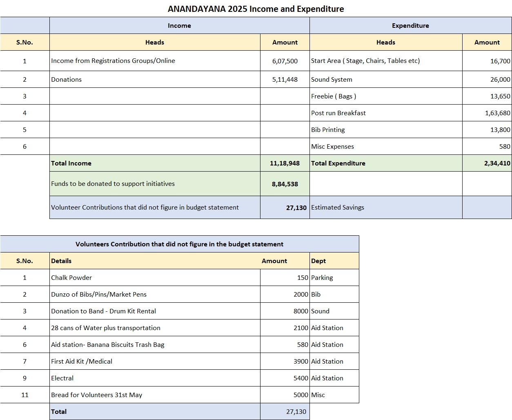Click the 'Misc' department cell
The image size is (512, 420).
(x=334, y=395)
